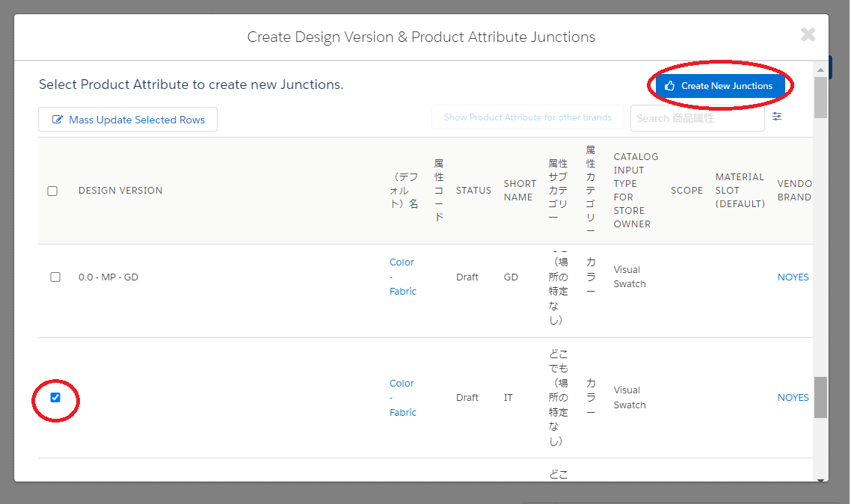Image resolution: width=851 pixels, height=504 pixels.
Task: Click CATALOG INPUT TYPE FOR STORE OWNER header
Action: pyautogui.click(x=636, y=191)
